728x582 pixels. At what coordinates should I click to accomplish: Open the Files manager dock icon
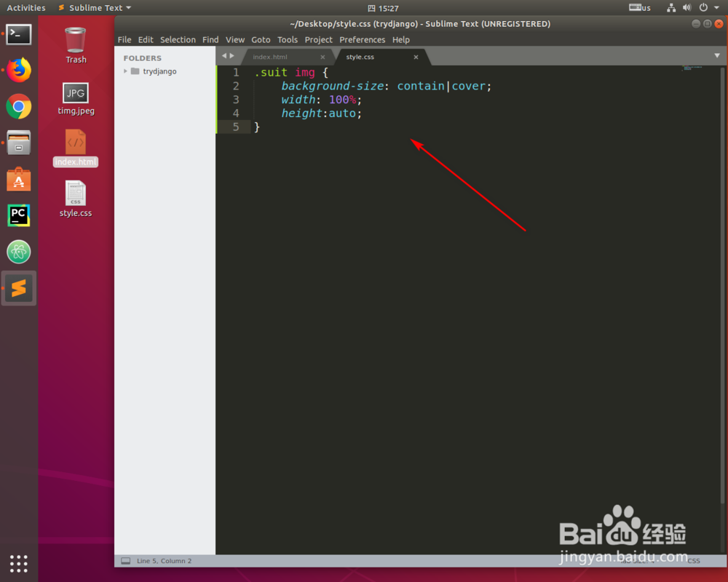tap(19, 143)
